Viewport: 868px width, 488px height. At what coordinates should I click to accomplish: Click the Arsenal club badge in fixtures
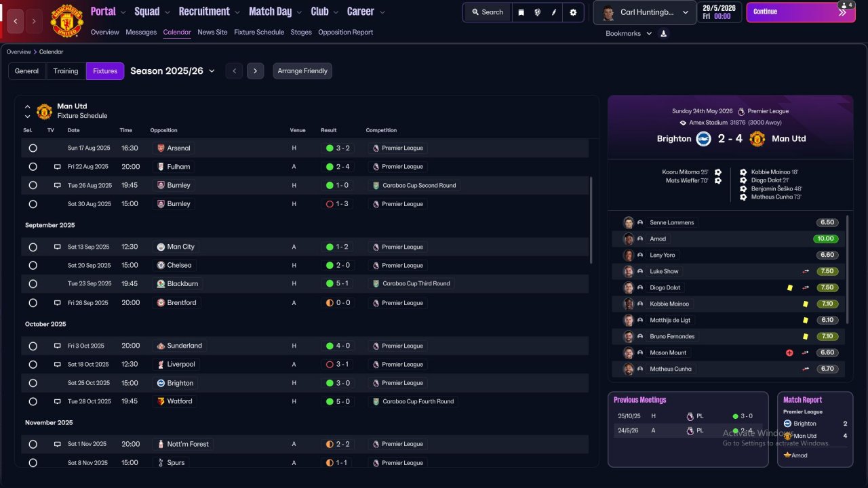[161, 148]
